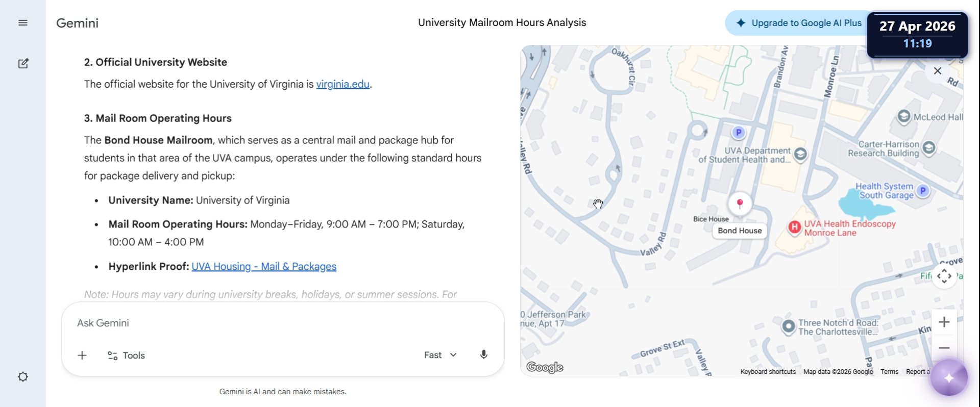Screen dimensions: 980x407
Task: Click the map pan directional control
Action: tap(944, 276)
